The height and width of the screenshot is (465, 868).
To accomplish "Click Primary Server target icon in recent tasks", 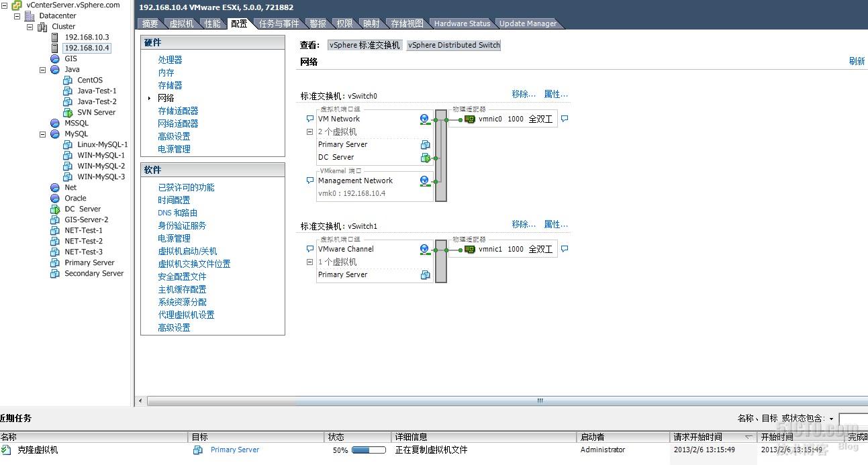I will point(198,450).
